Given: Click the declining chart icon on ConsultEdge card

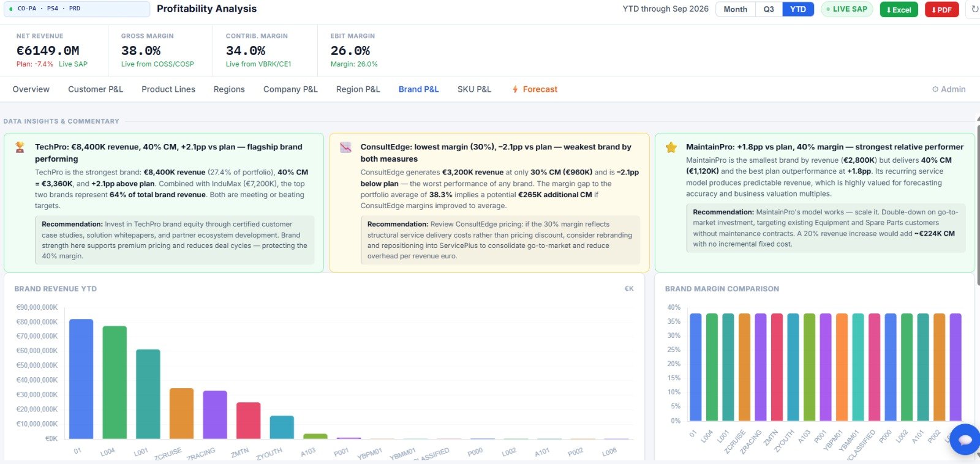Looking at the screenshot, I should [x=346, y=148].
